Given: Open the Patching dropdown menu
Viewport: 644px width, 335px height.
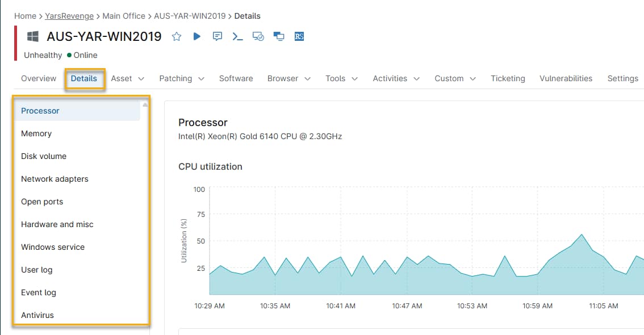Looking at the screenshot, I should coord(182,78).
